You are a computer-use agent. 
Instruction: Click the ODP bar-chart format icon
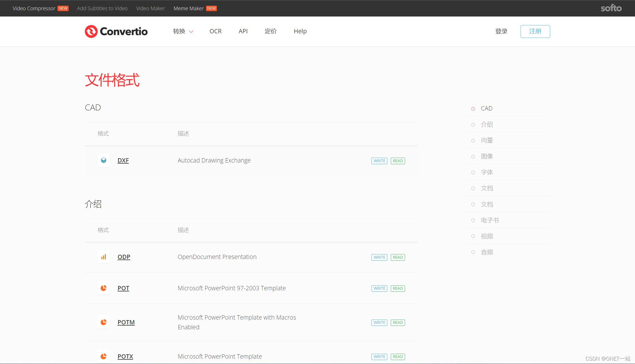coord(103,256)
